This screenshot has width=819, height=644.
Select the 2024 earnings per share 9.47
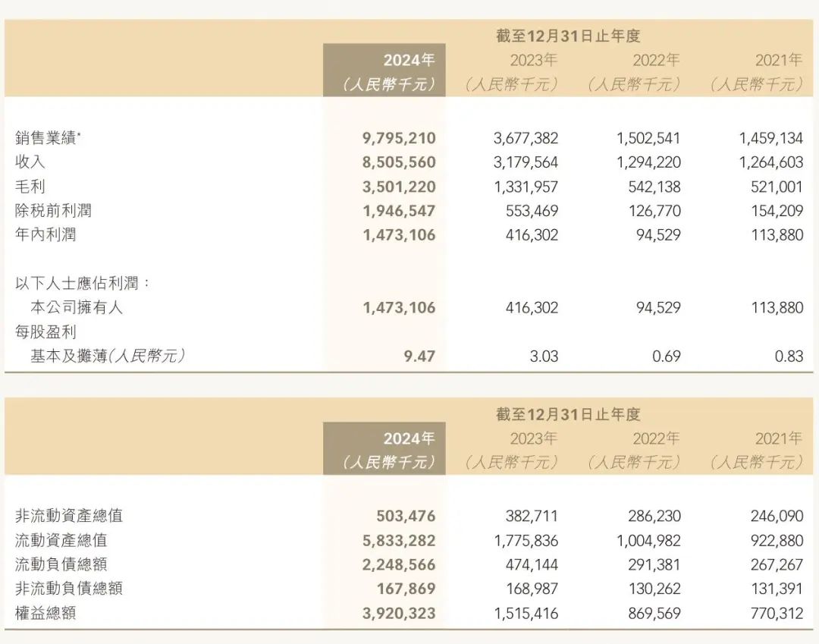(x=420, y=357)
